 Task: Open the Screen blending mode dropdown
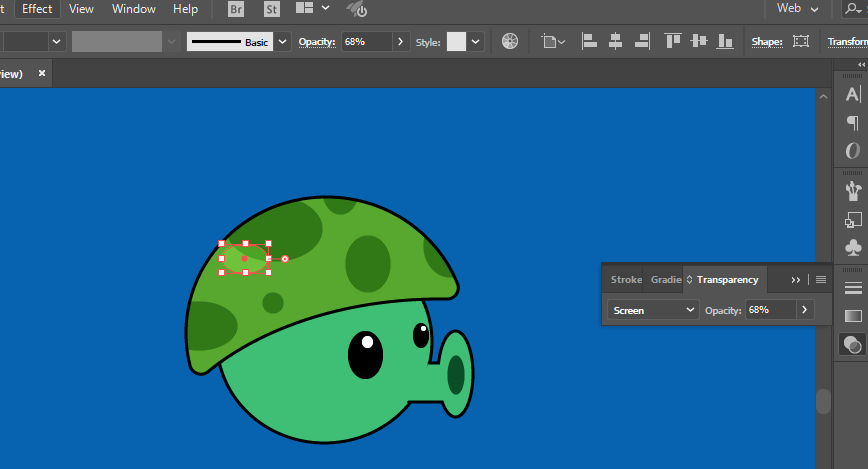click(653, 310)
